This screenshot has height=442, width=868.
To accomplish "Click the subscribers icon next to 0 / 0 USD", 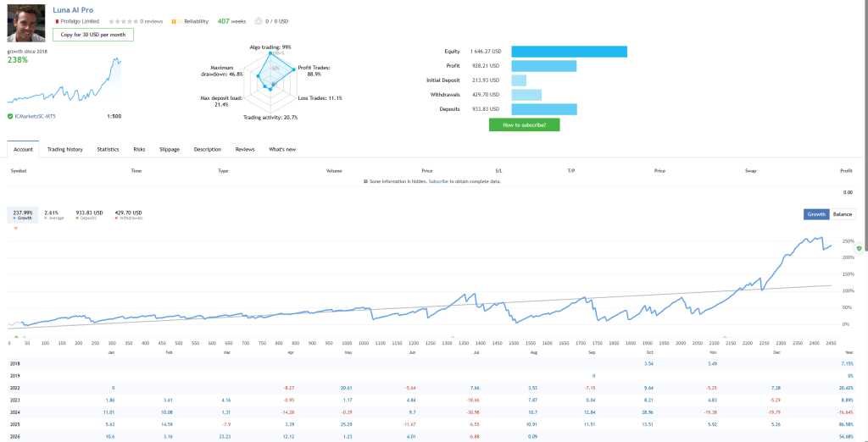I will pyautogui.click(x=258, y=21).
